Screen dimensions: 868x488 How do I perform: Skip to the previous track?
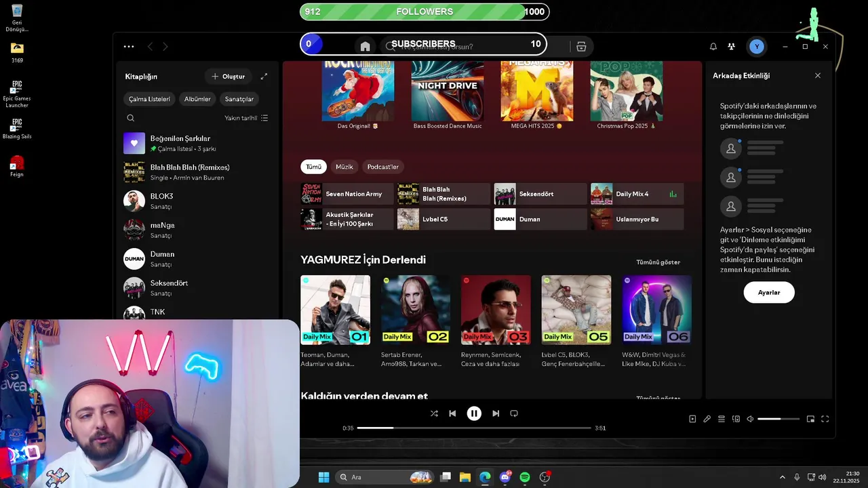click(x=452, y=413)
